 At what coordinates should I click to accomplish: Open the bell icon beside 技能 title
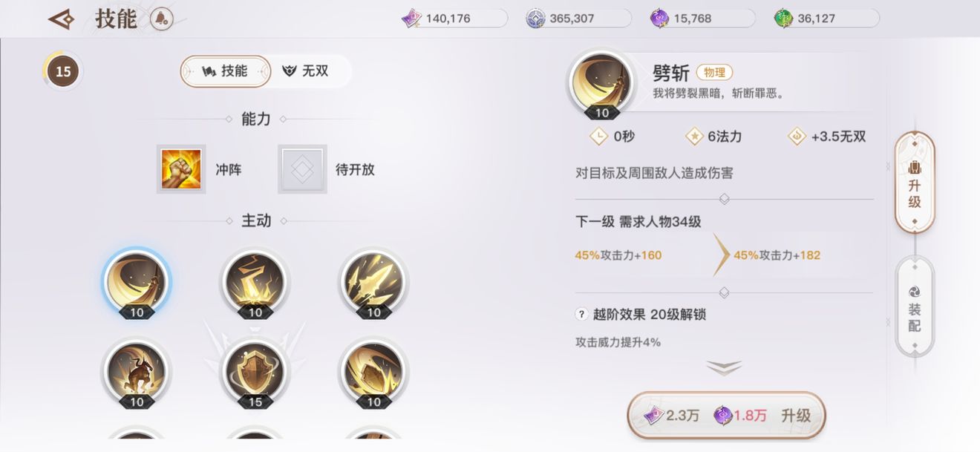(x=161, y=19)
